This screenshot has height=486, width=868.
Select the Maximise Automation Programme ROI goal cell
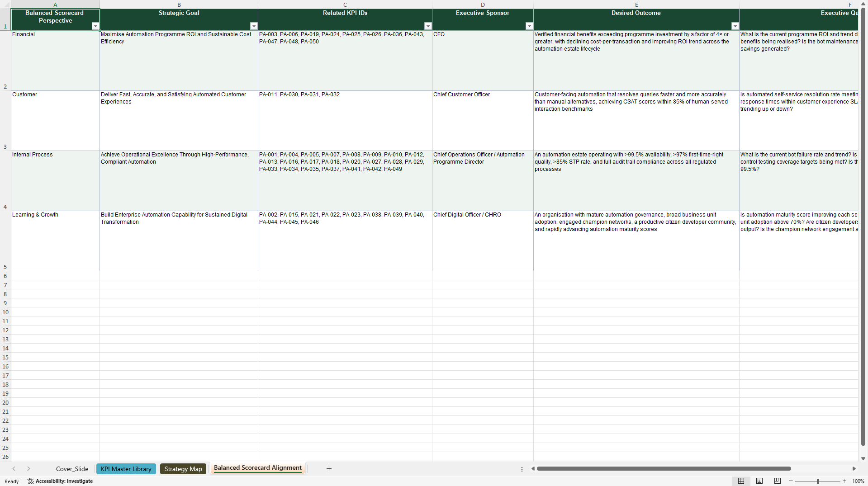(x=179, y=61)
